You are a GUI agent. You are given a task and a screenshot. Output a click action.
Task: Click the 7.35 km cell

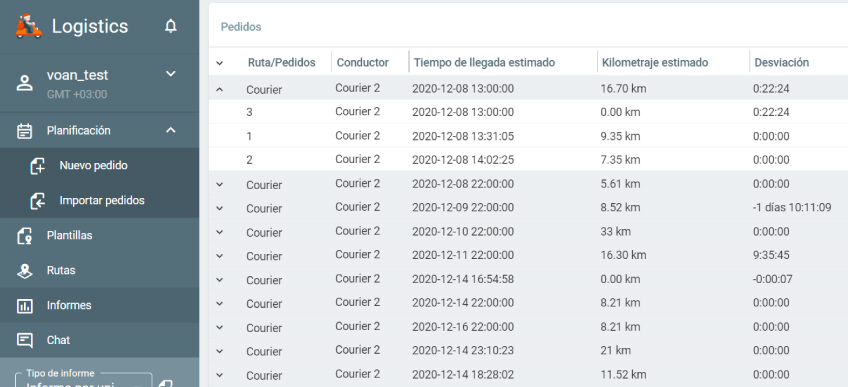click(620, 160)
